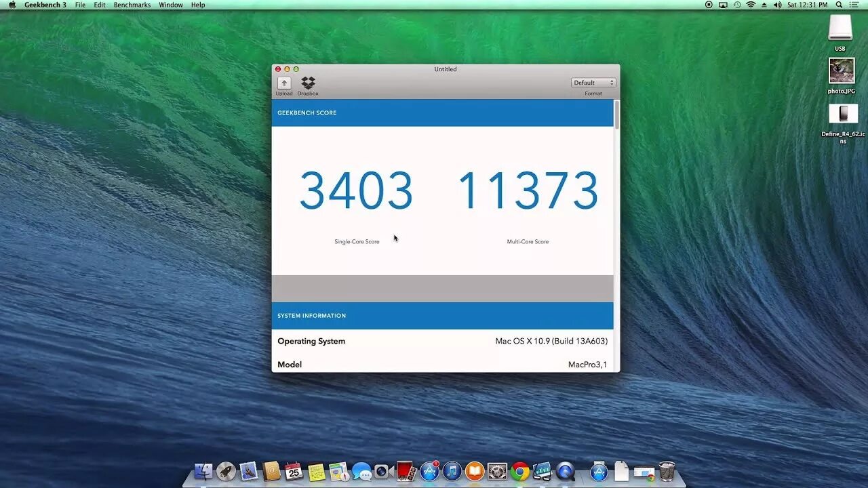This screenshot has height=488, width=868.
Task: Open the AirPlay display menu icon
Action: [723, 5]
